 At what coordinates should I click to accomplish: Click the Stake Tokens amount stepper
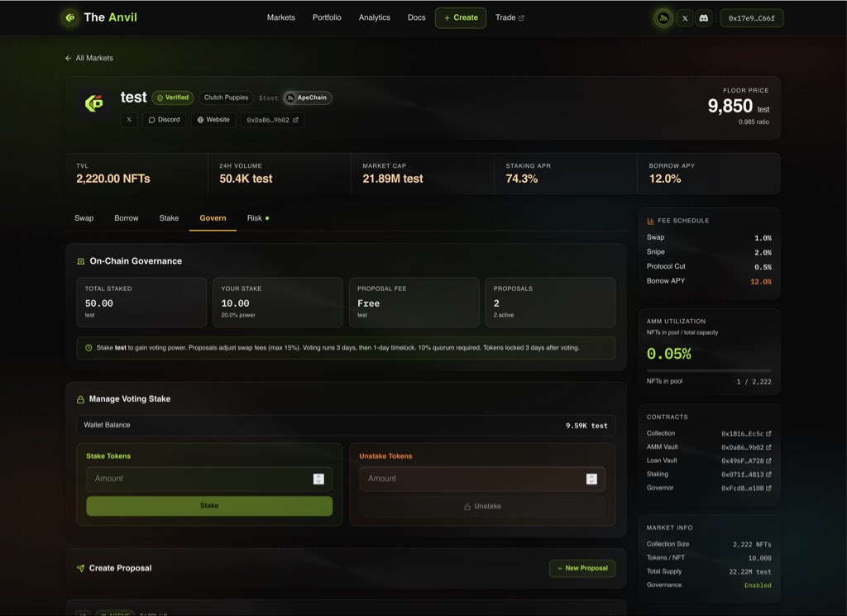pyautogui.click(x=318, y=479)
